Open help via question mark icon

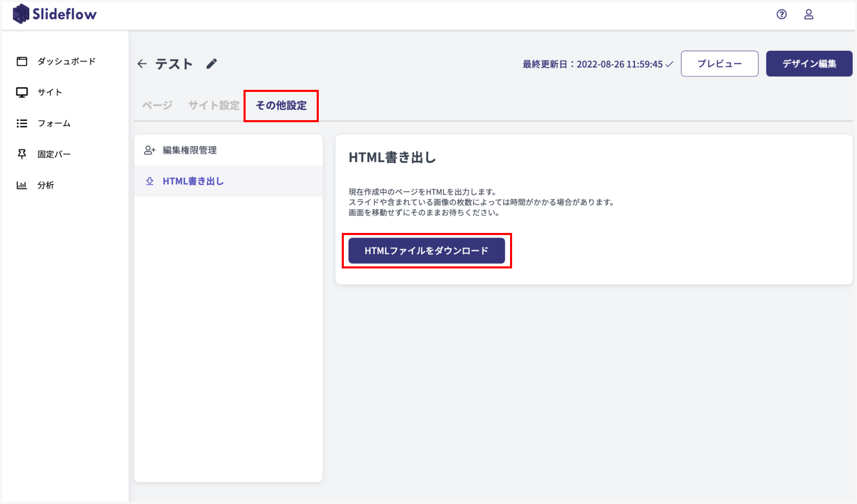pos(781,15)
